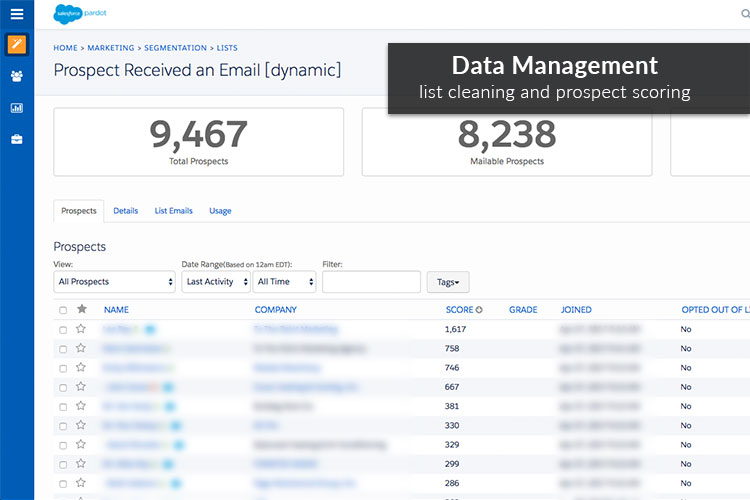Toggle the select-all checkbox in table header
Screen dimensions: 750x500
[x=63, y=310]
